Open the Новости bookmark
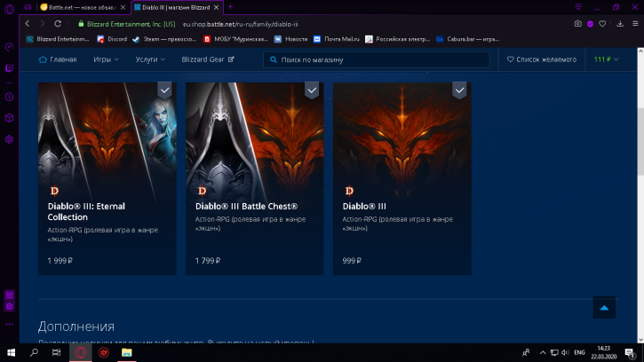Image resolution: width=644 pixels, height=362 pixels. 290,39
